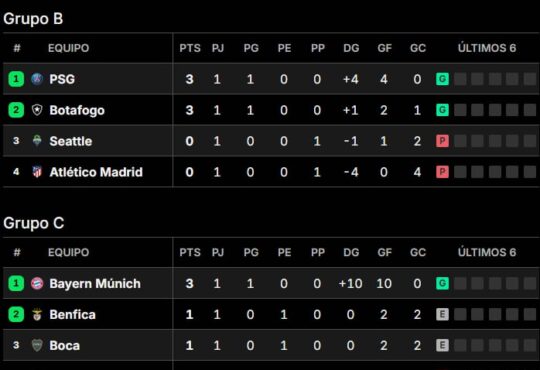Open the Botafogo team name link
540x370 pixels.
[77, 110]
